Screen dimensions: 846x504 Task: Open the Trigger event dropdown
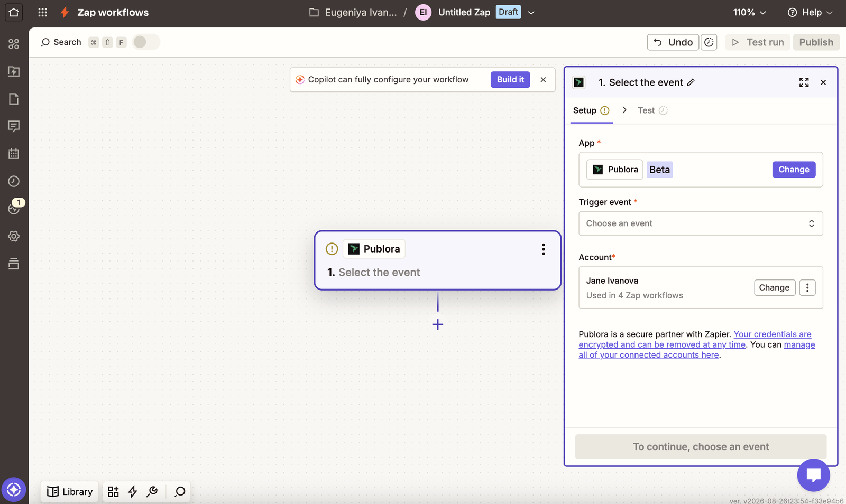click(x=701, y=223)
